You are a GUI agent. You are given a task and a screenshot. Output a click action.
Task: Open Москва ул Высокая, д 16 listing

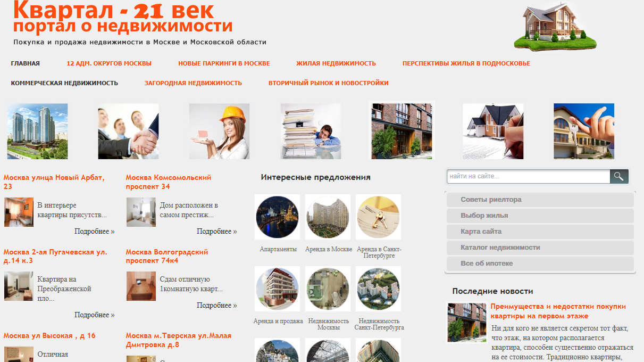coord(49,335)
